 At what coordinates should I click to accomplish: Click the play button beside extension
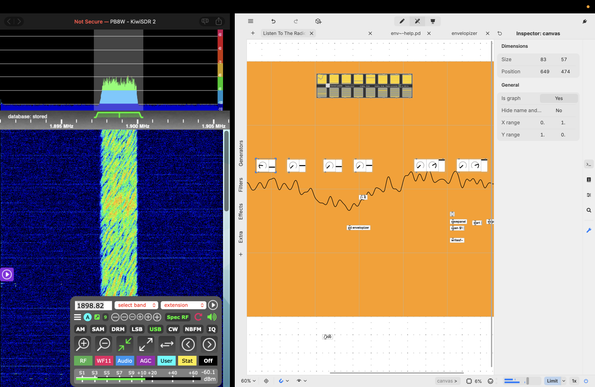[x=213, y=305]
